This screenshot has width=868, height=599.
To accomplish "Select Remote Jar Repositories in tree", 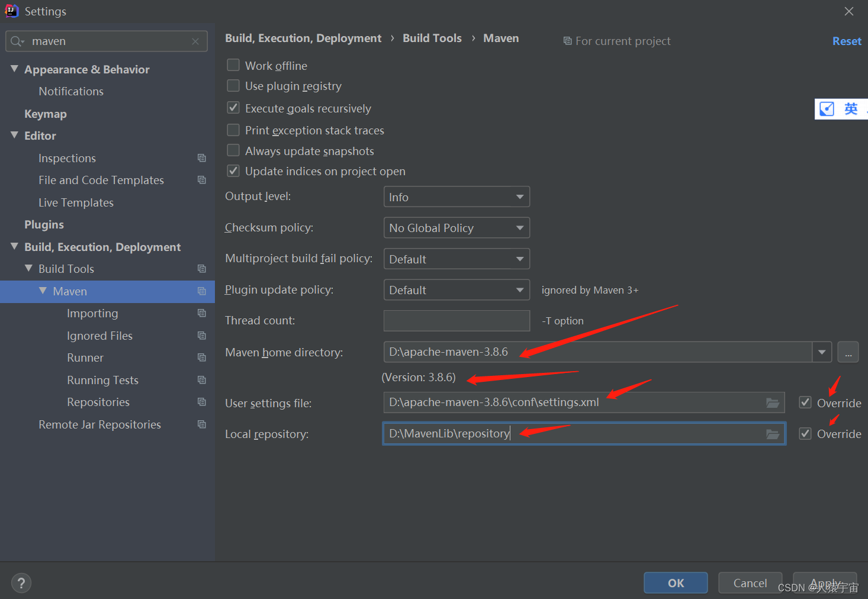I will (99, 424).
